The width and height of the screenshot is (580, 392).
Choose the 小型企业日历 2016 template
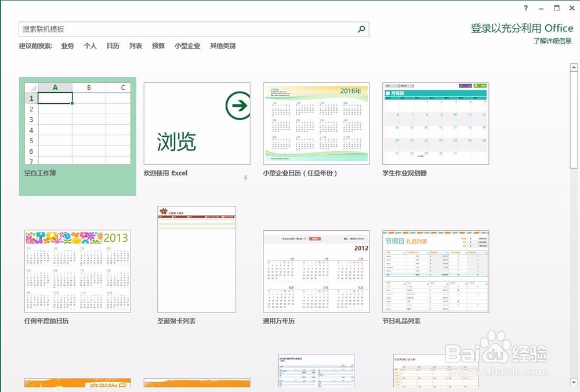click(x=316, y=124)
